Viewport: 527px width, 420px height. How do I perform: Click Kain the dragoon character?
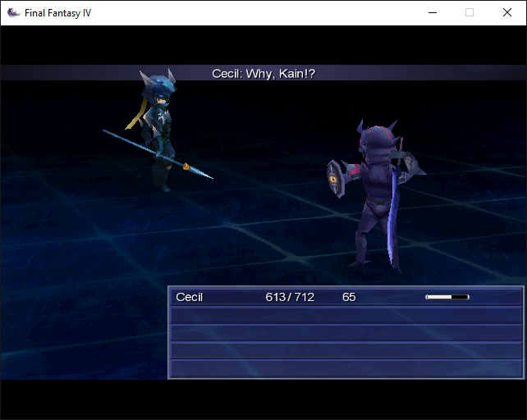(x=156, y=131)
